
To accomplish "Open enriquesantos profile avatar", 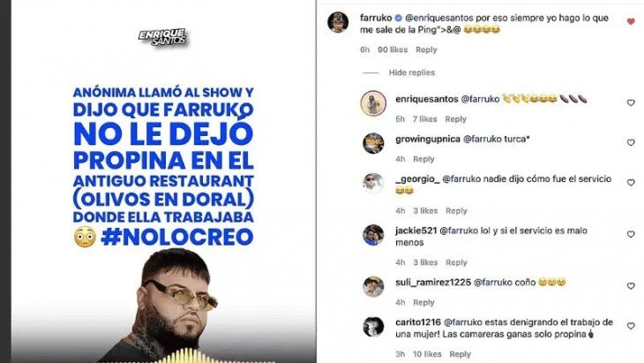I will pyautogui.click(x=373, y=103).
